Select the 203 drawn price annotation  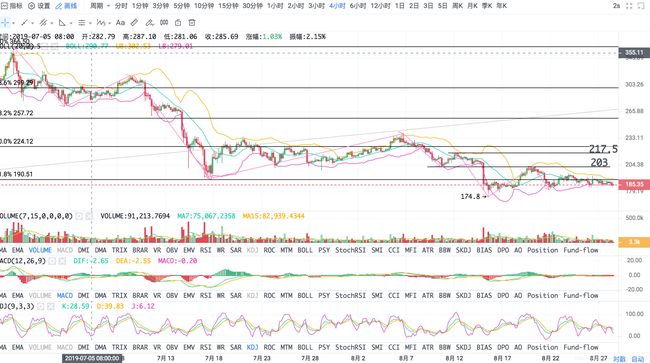click(x=599, y=162)
